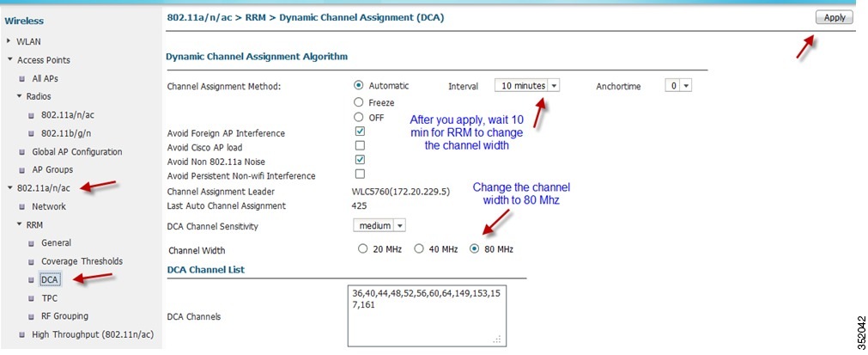Select 80 MHz channel width

click(x=474, y=248)
